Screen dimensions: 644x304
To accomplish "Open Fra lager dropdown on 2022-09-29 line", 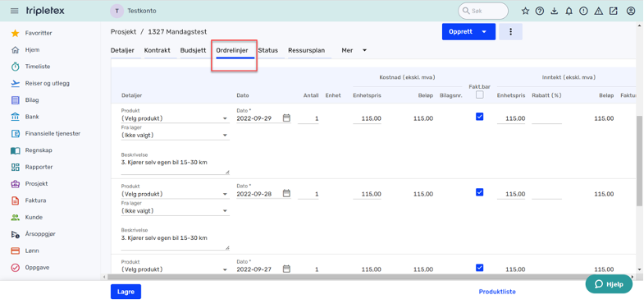I will pos(175,135).
